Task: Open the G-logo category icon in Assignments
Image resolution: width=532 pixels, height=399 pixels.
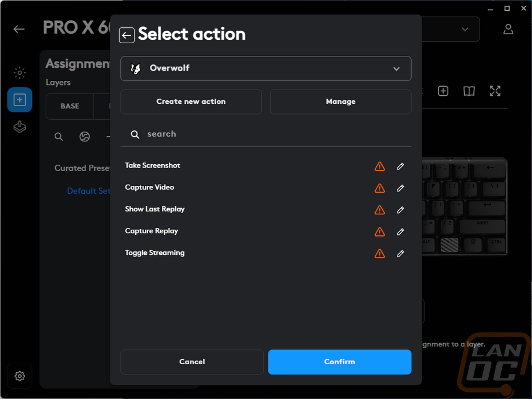Action: (84, 137)
